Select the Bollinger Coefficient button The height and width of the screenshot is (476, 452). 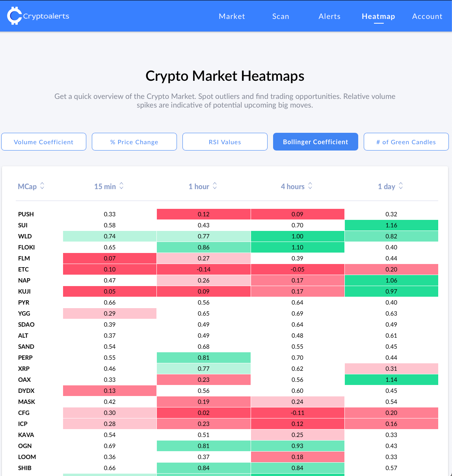[x=316, y=142]
